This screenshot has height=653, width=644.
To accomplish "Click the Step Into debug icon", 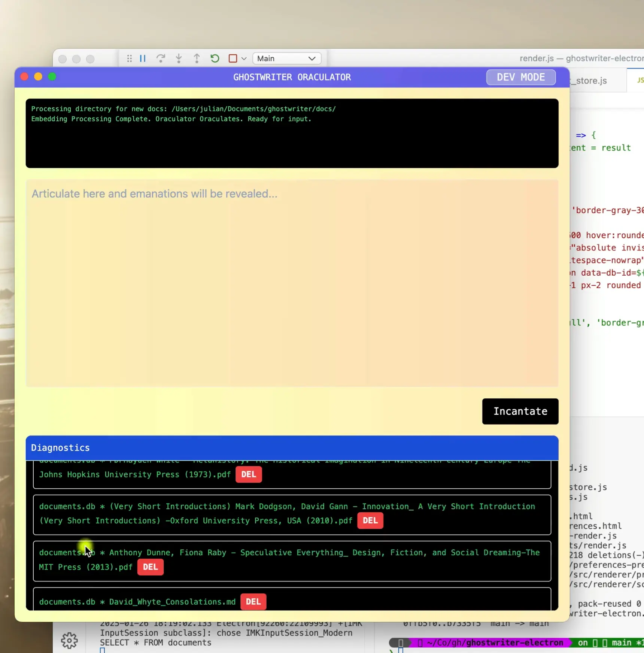I will coord(179,58).
